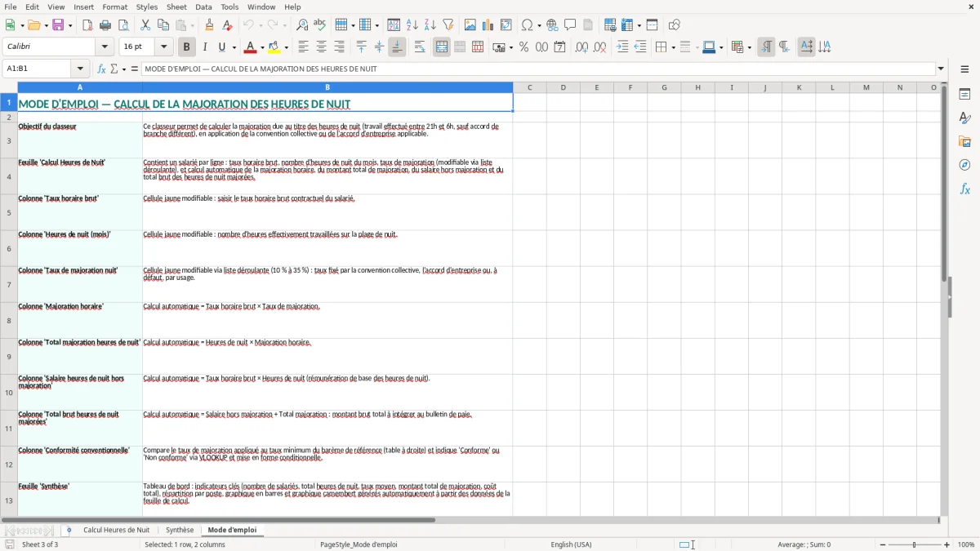This screenshot has width=980, height=551.
Task: Click the Clone formatting paintbrush icon
Action: pos(210,25)
